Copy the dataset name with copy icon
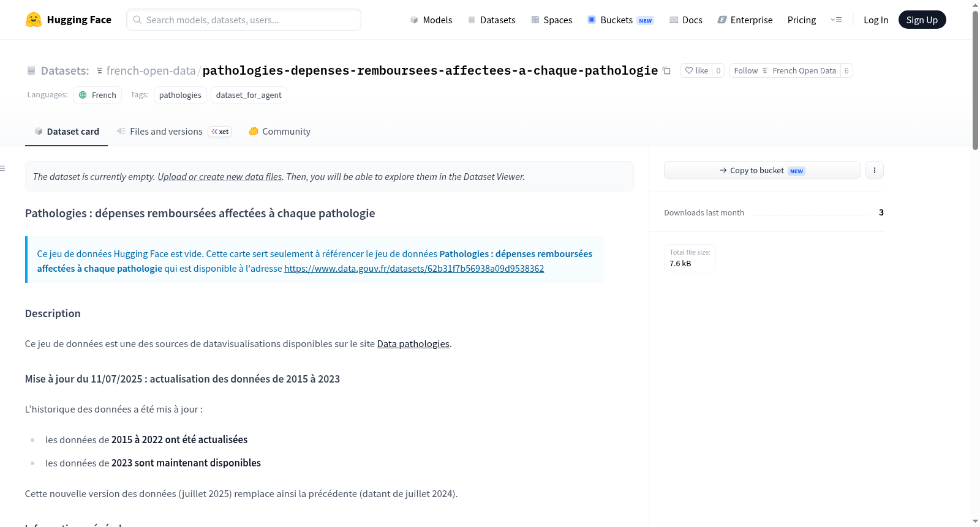The width and height of the screenshot is (980, 527). [666, 71]
